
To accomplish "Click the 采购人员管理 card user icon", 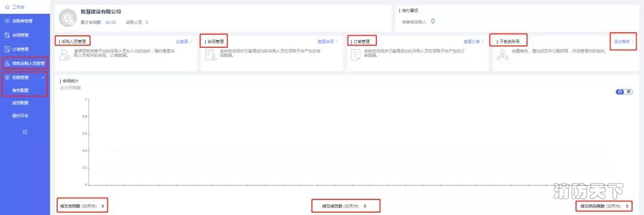I will pos(64,55).
